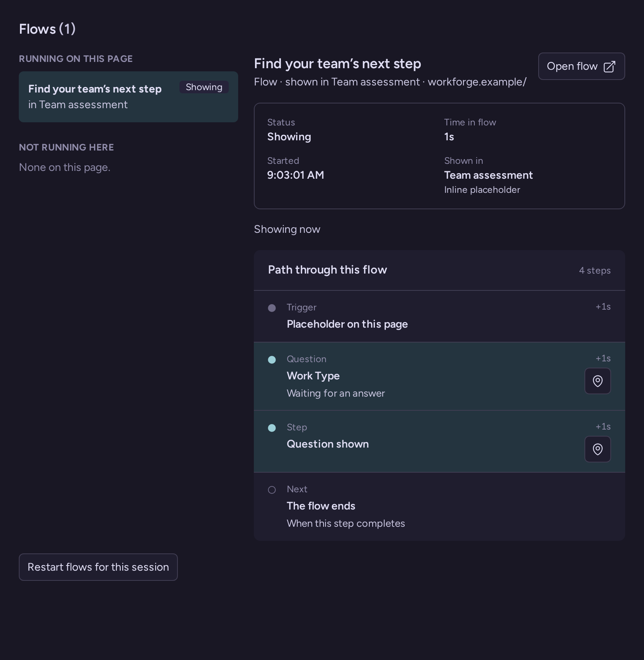Click the RUNNING ON THIS PAGE section label
644x660 pixels.
(x=76, y=59)
